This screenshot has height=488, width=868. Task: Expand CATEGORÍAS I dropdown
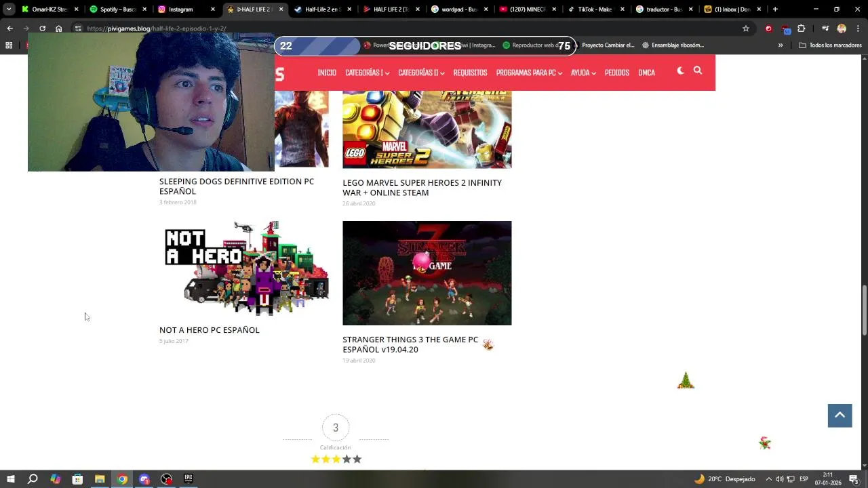367,73
